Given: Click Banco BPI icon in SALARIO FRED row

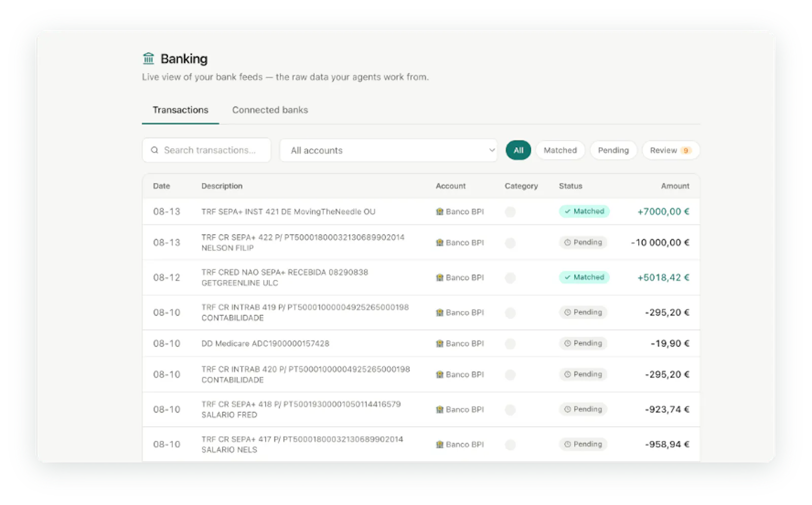Looking at the screenshot, I should [x=439, y=410].
